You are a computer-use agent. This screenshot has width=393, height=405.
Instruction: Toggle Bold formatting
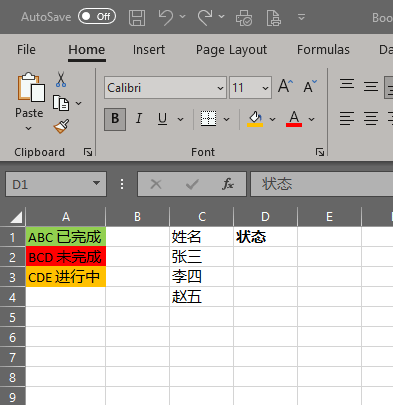coord(115,119)
